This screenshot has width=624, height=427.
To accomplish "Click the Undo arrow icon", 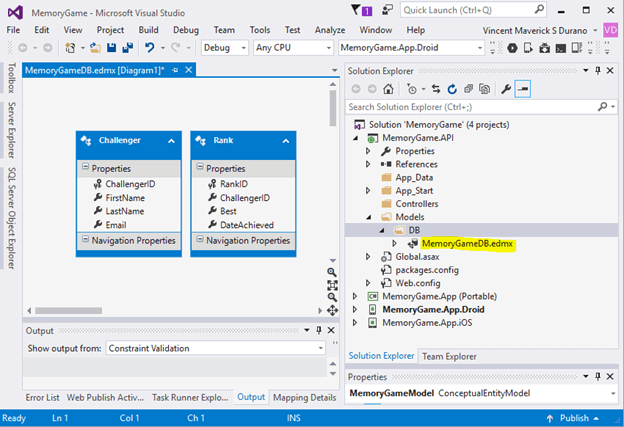I will [150, 48].
